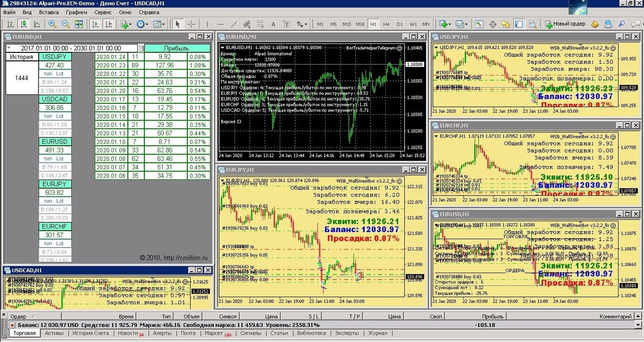Switch timeframe to M1
Viewport: 644px width, 342px height.
click(x=320, y=24)
